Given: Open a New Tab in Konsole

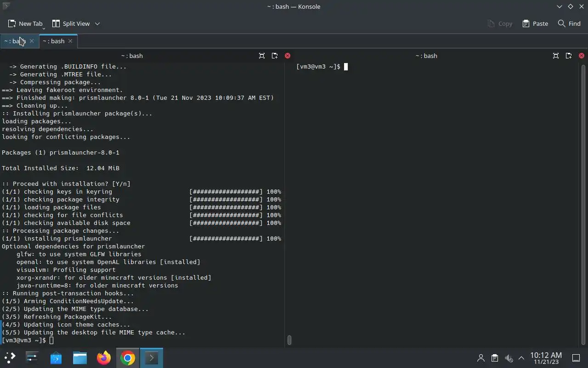Looking at the screenshot, I should point(25,23).
